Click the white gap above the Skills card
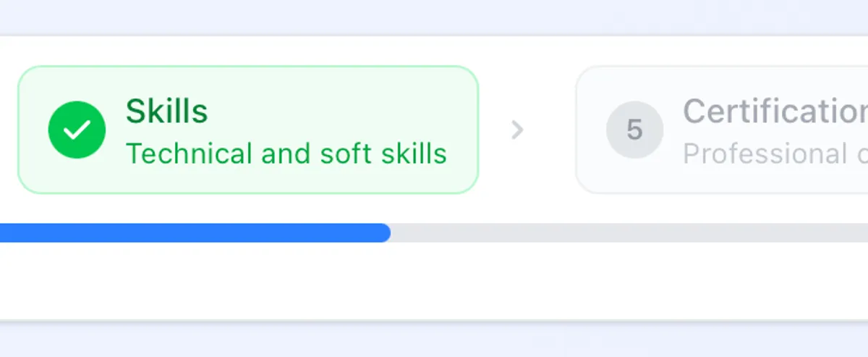The width and height of the screenshot is (868, 357). pyautogui.click(x=246, y=51)
